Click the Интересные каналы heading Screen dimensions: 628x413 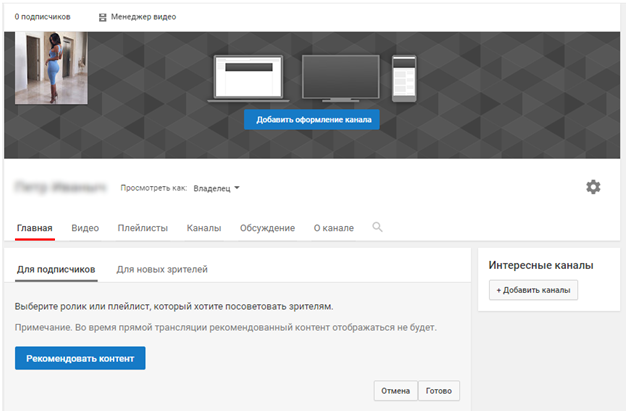coord(541,265)
